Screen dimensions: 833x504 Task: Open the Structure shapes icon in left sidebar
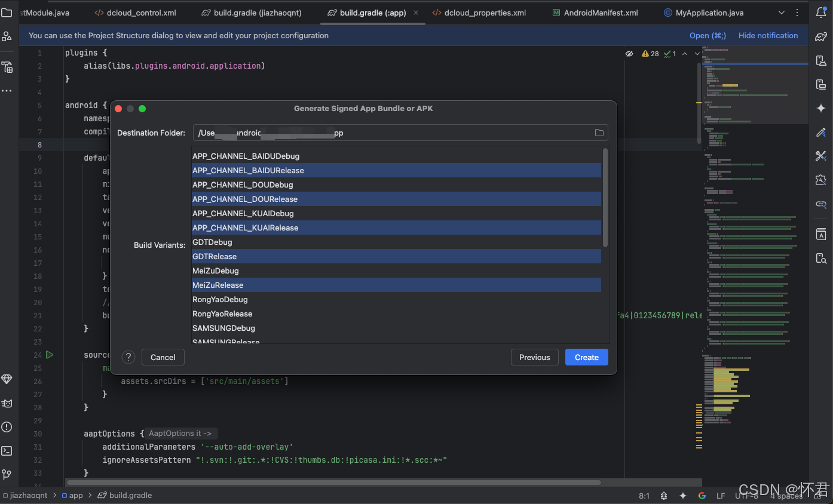coord(7,37)
